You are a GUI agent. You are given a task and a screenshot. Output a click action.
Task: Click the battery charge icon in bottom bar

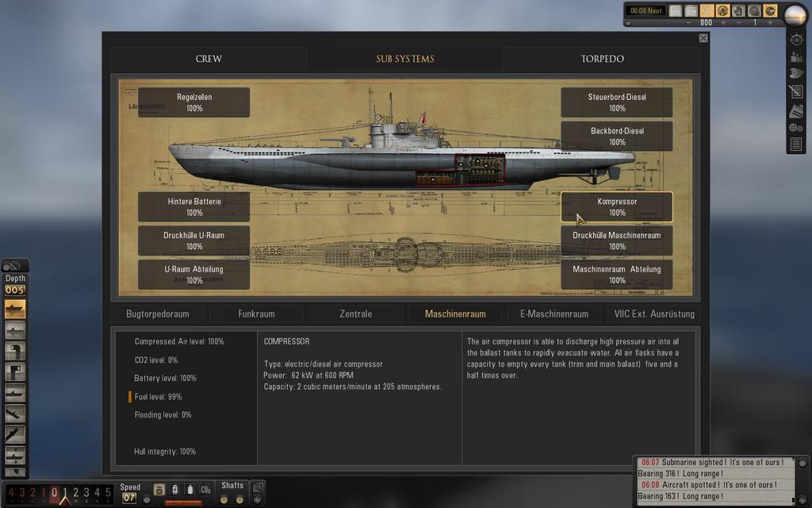175,489
